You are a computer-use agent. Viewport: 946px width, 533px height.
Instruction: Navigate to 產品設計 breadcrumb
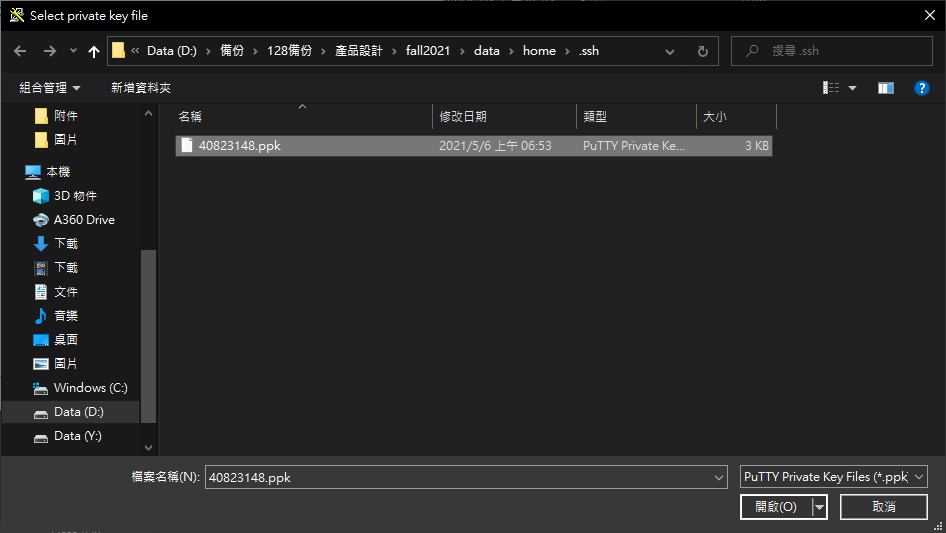click(x=358, y=51)
